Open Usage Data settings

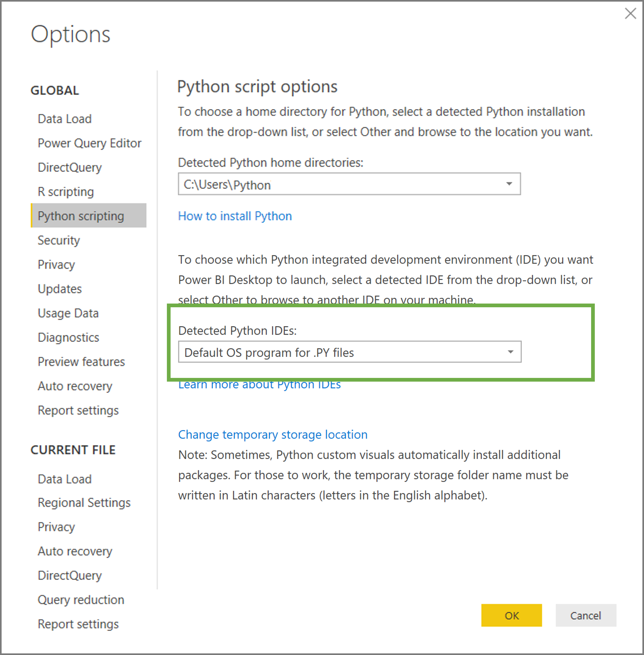(x=68, y=313)
